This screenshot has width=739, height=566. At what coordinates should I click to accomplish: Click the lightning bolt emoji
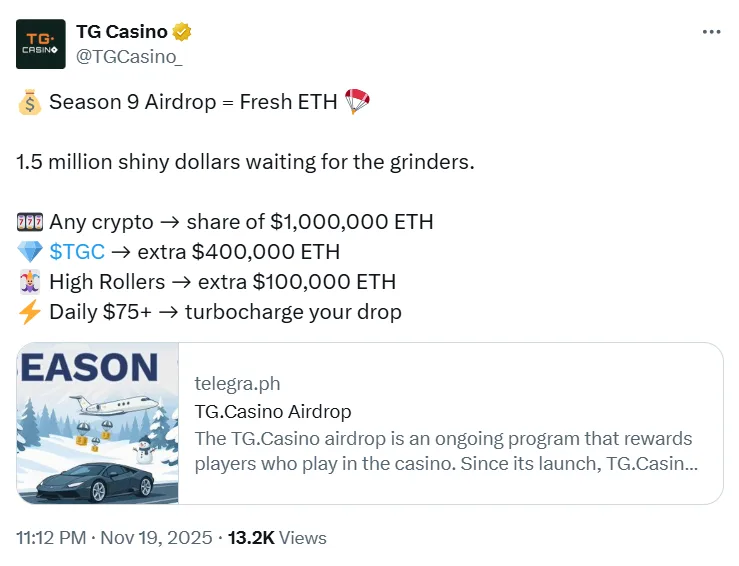pos(29,311)
